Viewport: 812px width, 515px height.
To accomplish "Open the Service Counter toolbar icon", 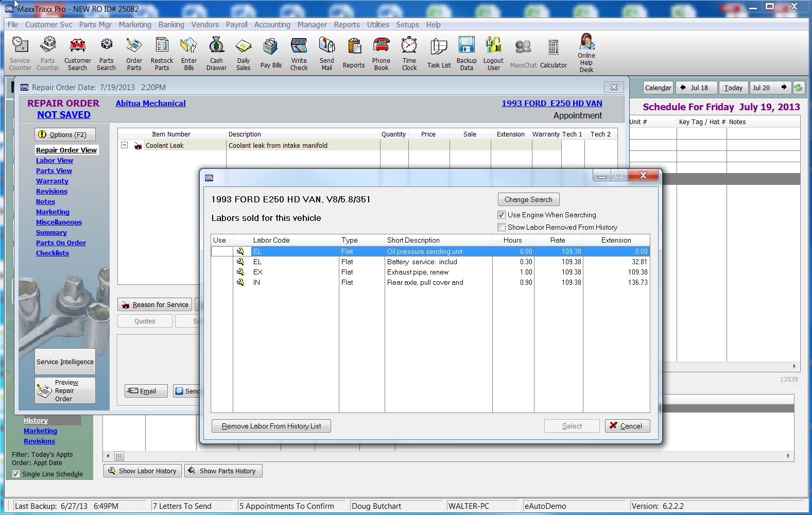I will [20, 53].
